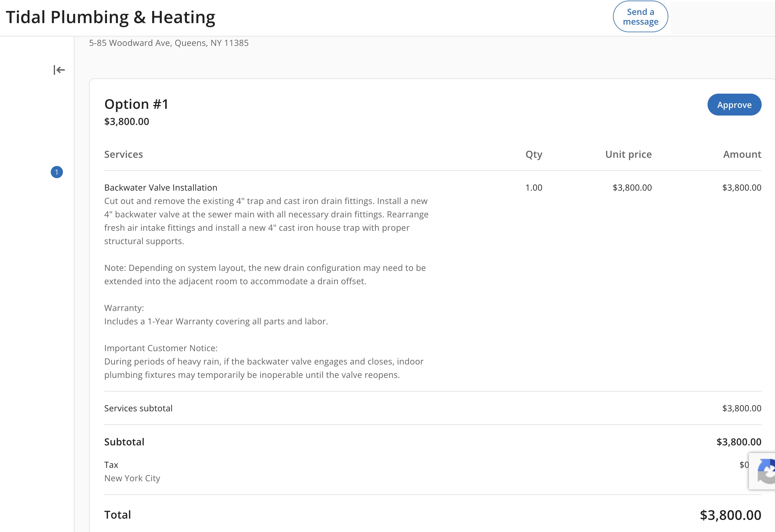Click the Qty column header

click(534, 154)
